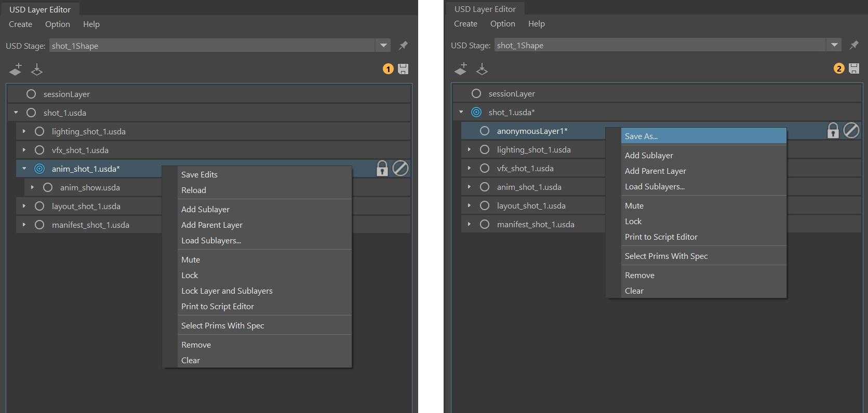Click Add New Layer icon in right editor
The width and height of the screenshot is (868, 413).
point(461,68)
